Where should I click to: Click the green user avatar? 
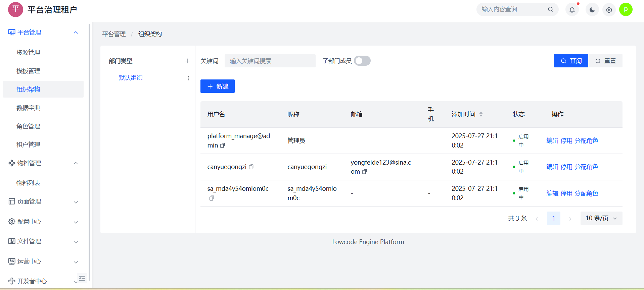(x=626, y=10)
